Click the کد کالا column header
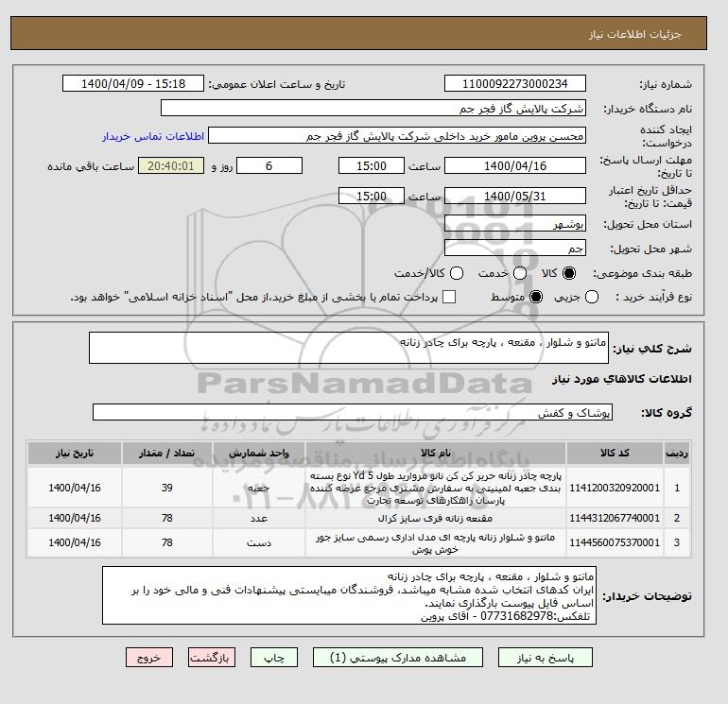 click(x=615, y=453)
